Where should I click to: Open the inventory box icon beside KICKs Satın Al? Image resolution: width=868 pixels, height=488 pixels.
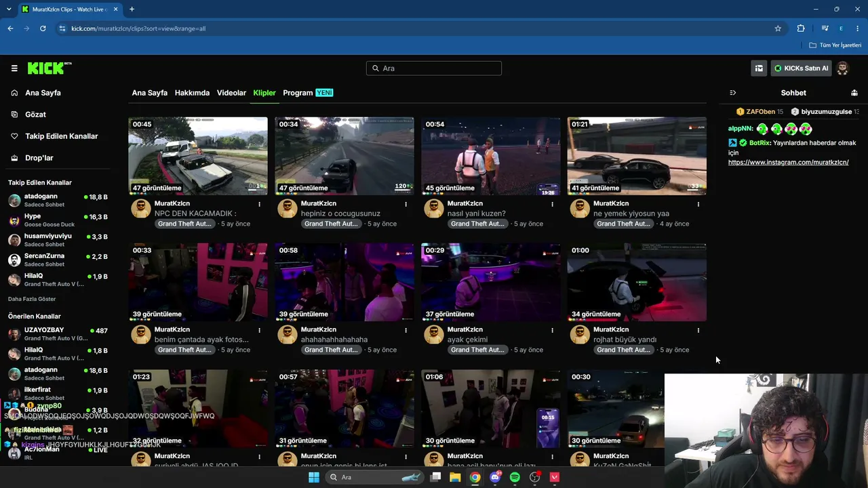tap(759, 68)
